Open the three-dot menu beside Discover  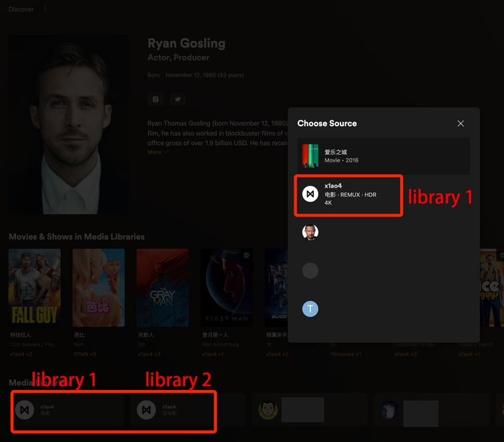(45, 9)
